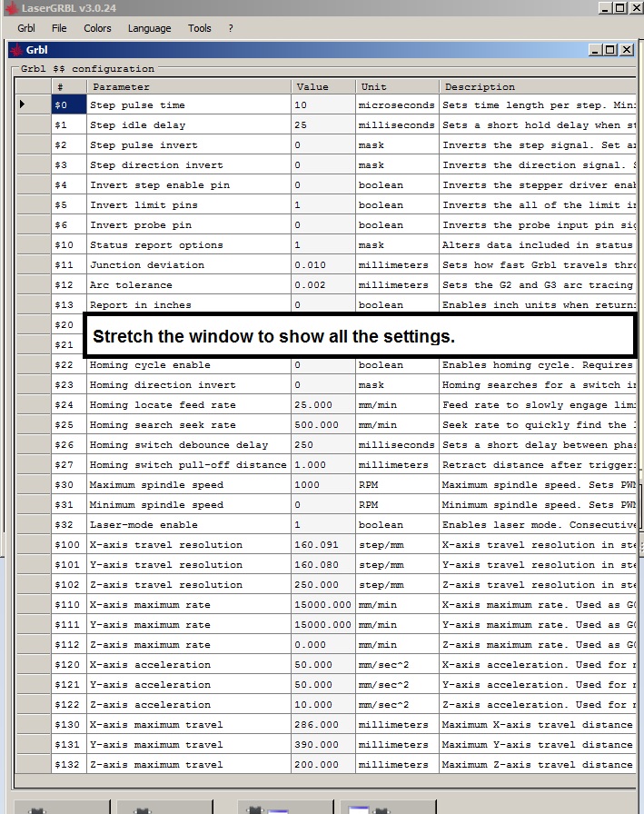Image resolution: width=644 pixels, height=814 pixels.
Task: Click 'Homing switch pull-off distance' parameter cell
Action: 189,465
